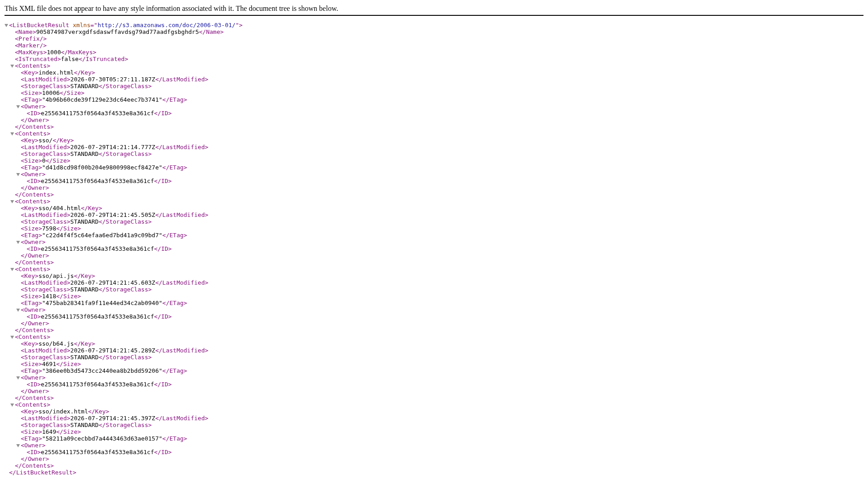Click Owner ID under index.html key
The image size is (868, 488).
click(x=98, y=113)
